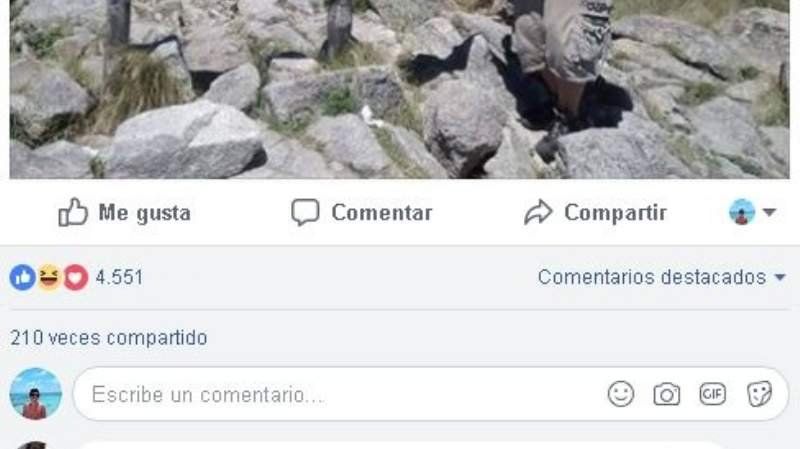Click the small profile avatar beside Compartir

742,212
